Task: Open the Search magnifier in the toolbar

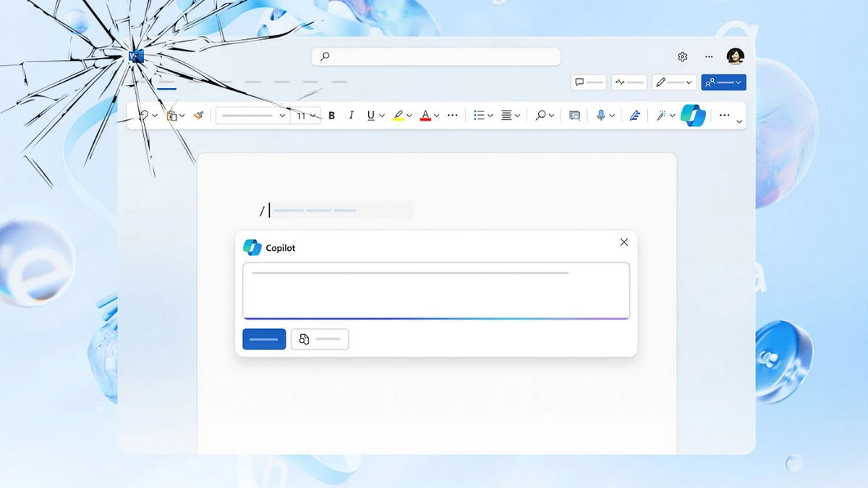Action: tap(541, 115)
